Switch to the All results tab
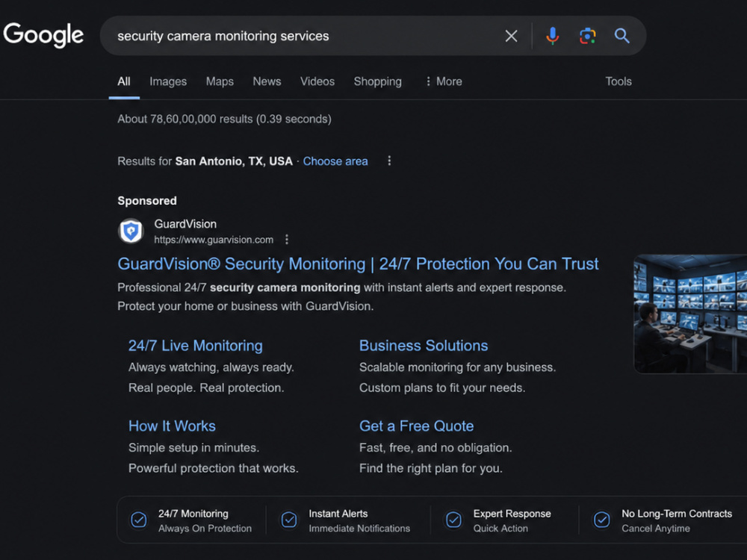The height and width of the screenshot is (560, 747). coord(124,81)
